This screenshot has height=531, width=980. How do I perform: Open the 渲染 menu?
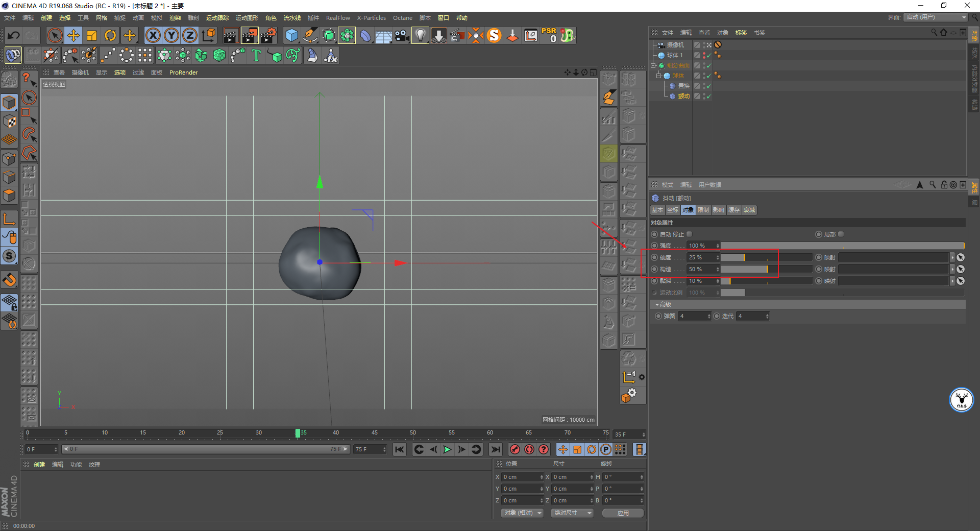pyautogui.click(x=175, y=18)
